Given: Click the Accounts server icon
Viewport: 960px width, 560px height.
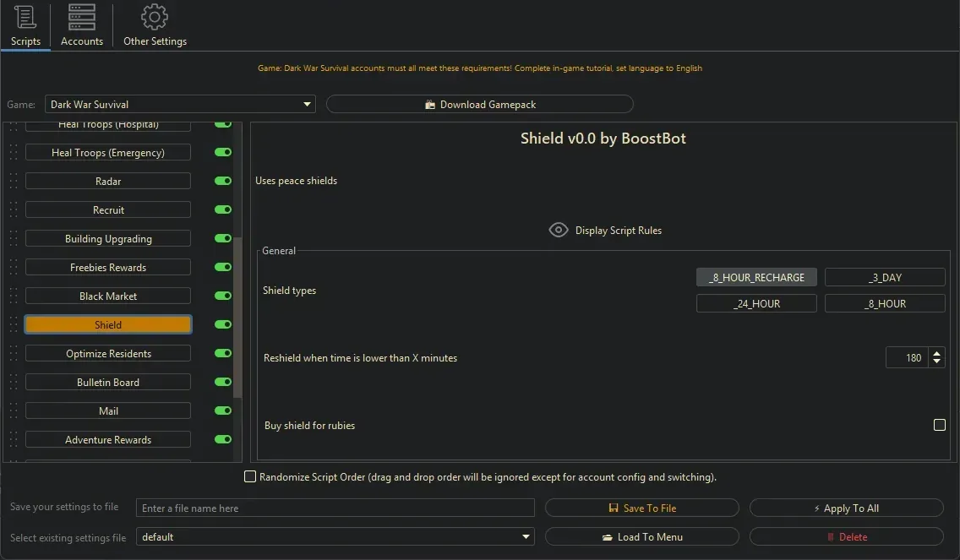Looking at the screenshot, I should [x=81, y=17].
